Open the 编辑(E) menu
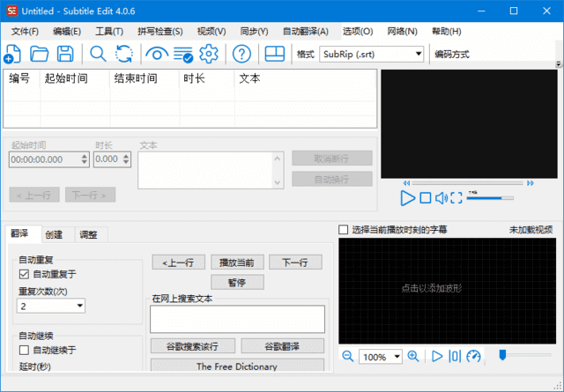The image size is (564, 392). (x=67, y=32)
